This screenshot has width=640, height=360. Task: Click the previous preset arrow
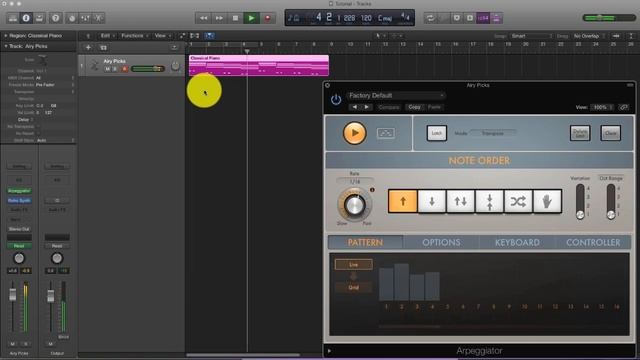click(355, 107)
